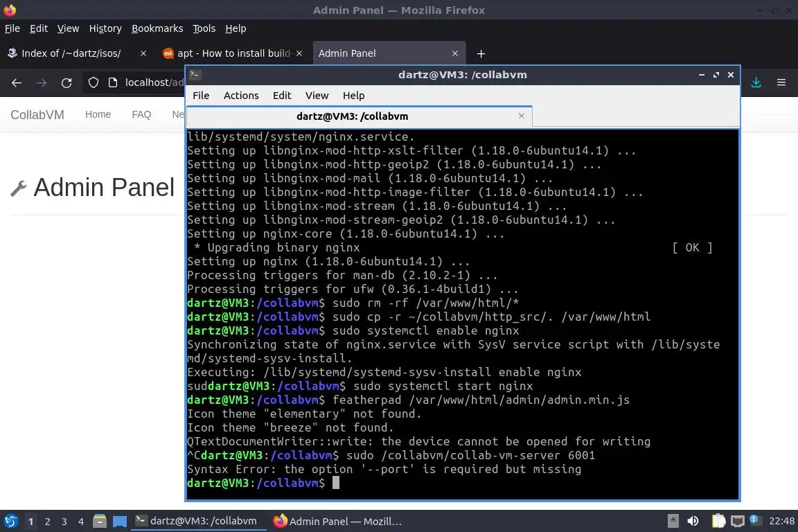Open terminal Edit menu
The width and height of the screenshot is (798, 532).
282,95
